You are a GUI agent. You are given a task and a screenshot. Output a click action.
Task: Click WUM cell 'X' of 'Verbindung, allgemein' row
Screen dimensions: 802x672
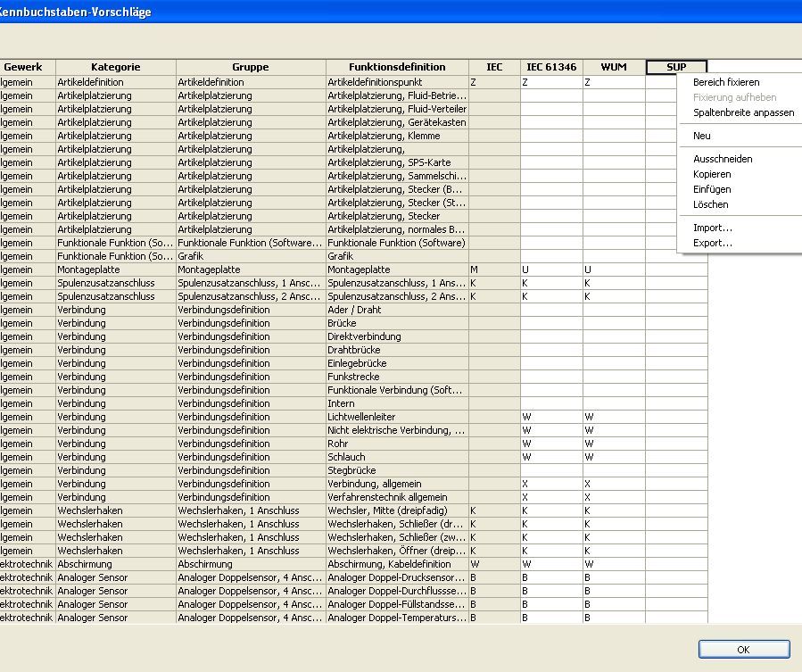pos(614,484)
